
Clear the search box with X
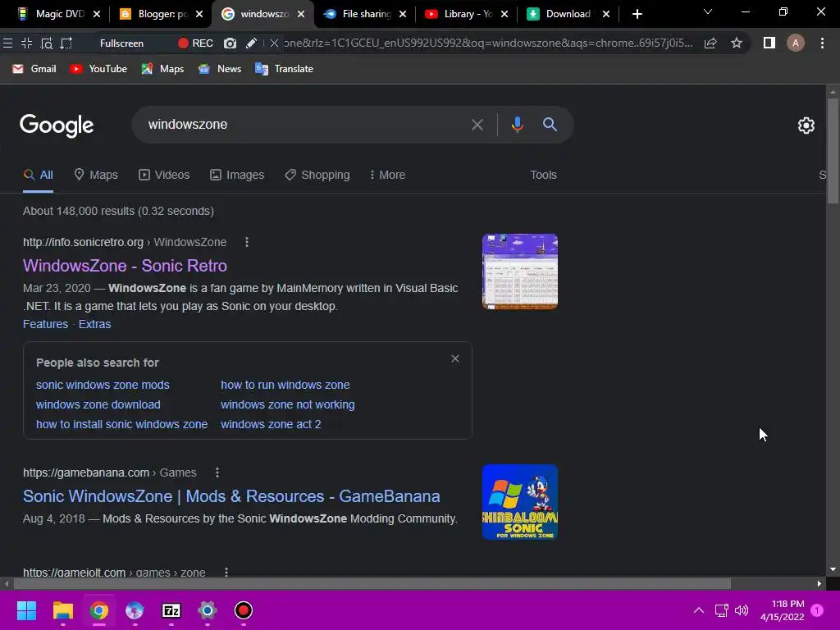[477, 125]
